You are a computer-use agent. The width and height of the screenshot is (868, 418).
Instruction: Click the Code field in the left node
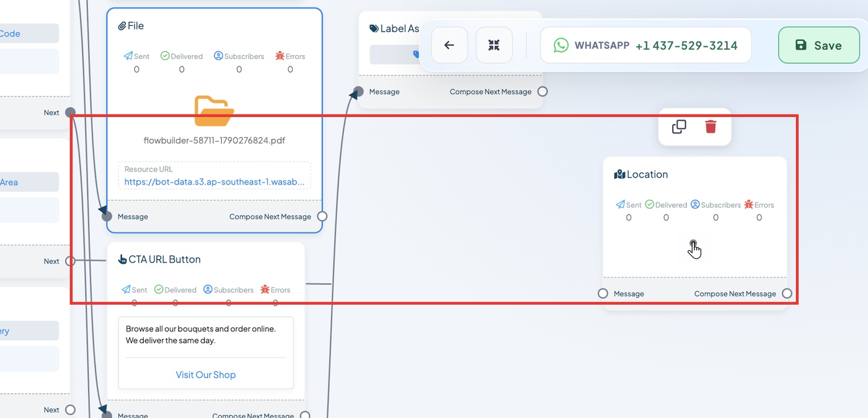pos(29,33)
